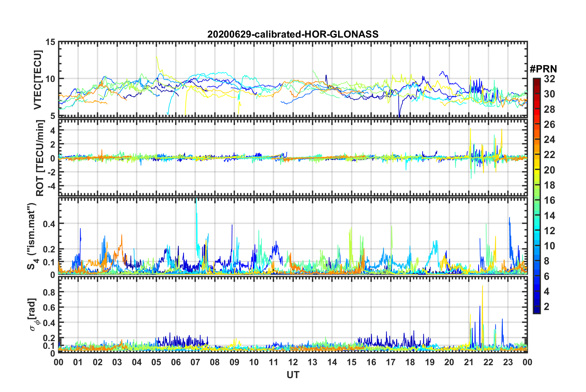The image size is (586, 392).
Task: Click colorbar tick label 12
Action: tap(549, 231)
